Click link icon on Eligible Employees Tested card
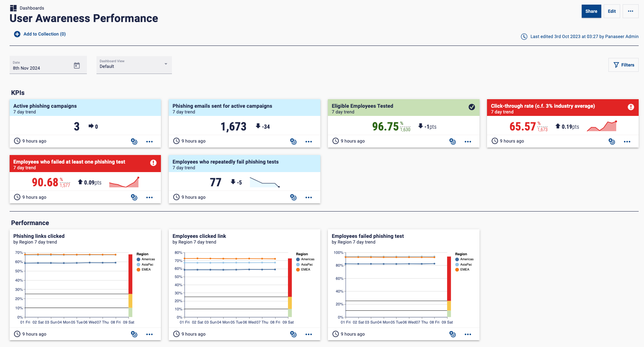Image resolution: width=644 pixels, height=347 pixels. 452,142
